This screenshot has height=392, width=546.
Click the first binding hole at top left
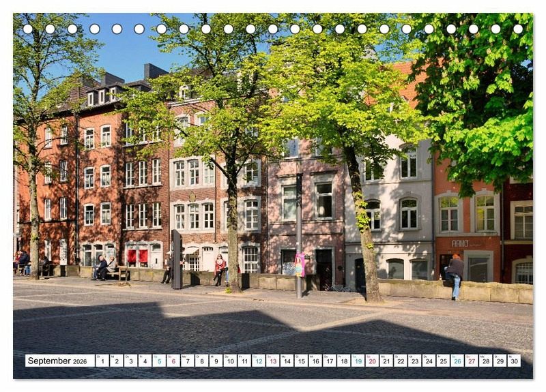click(27, 29)
